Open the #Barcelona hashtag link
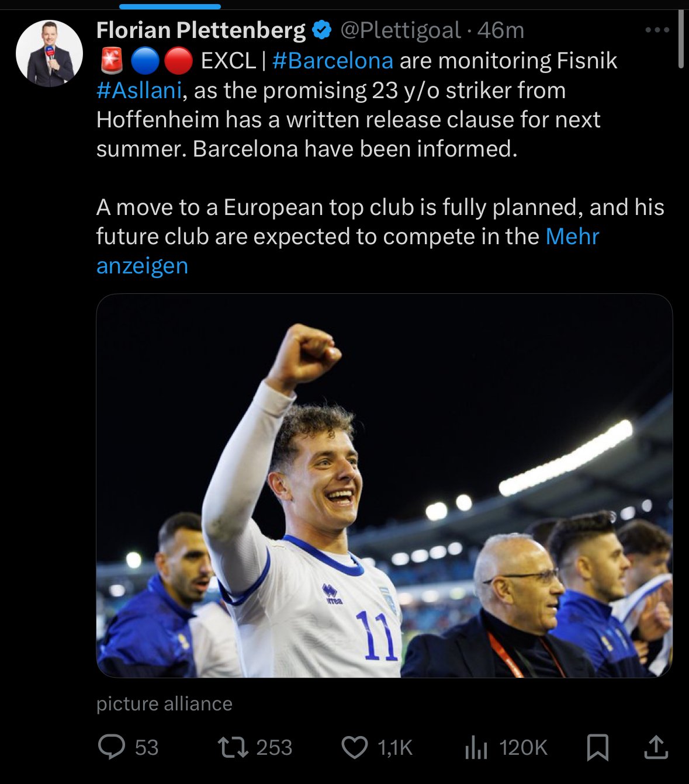The width and height of the screenshot is (689, 784). tap(333, 61)
